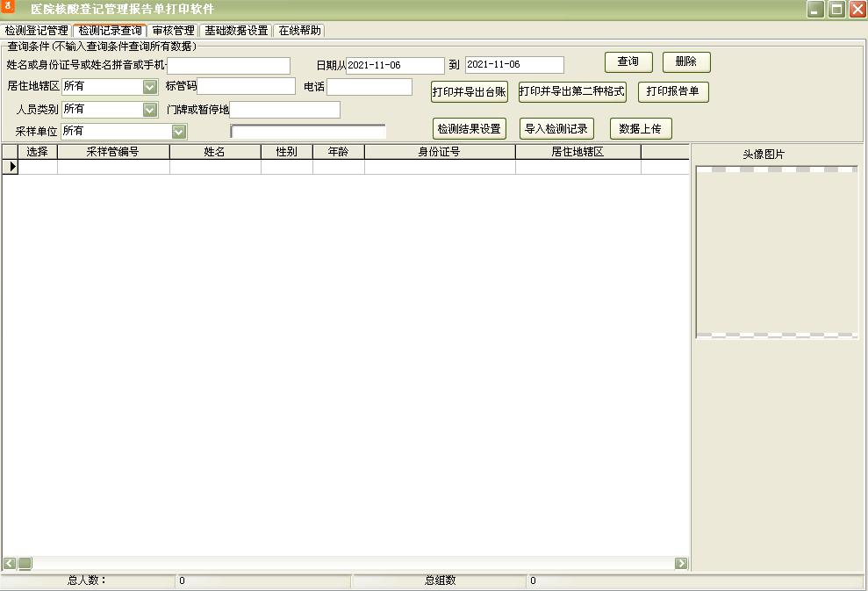
Task: Click 打印并导出第二种格式 button
Action: (572, 91)
